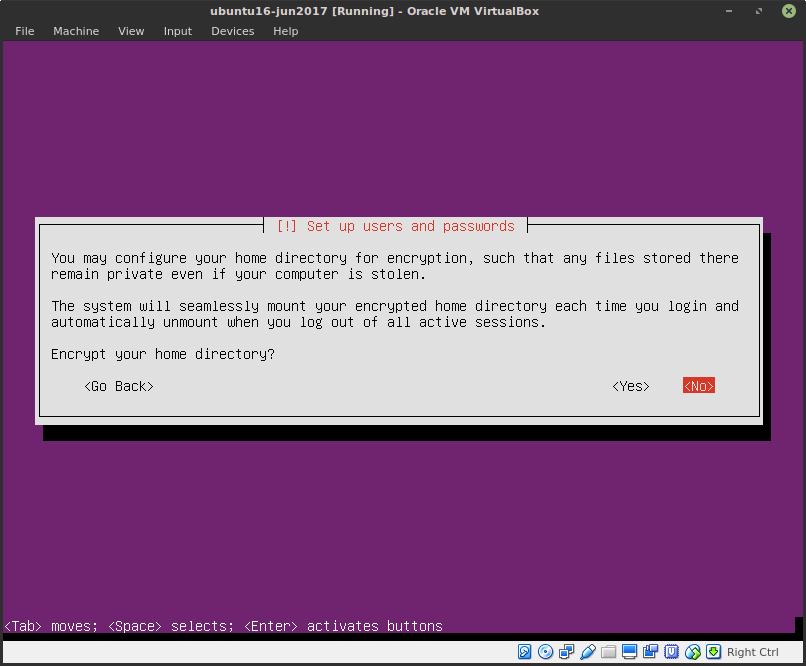
Task: Click the display status icon
Action: pyautogui.click(x=628, y=651)
